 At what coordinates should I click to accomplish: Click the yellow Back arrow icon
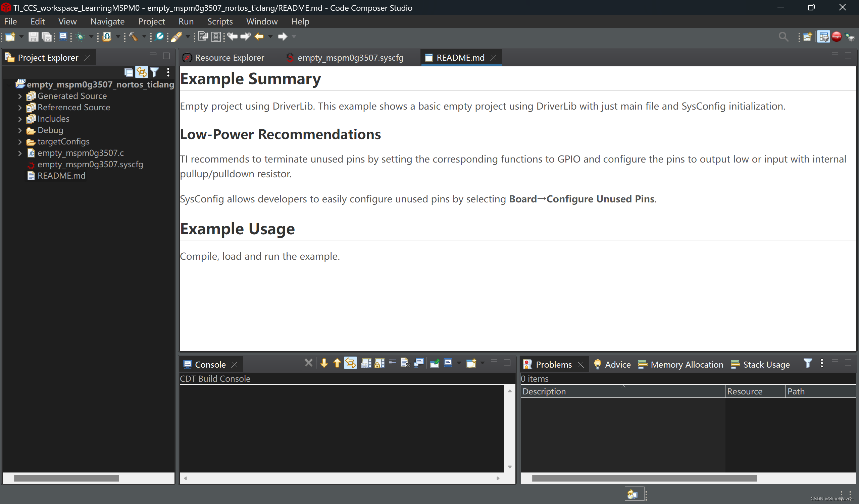259,37
